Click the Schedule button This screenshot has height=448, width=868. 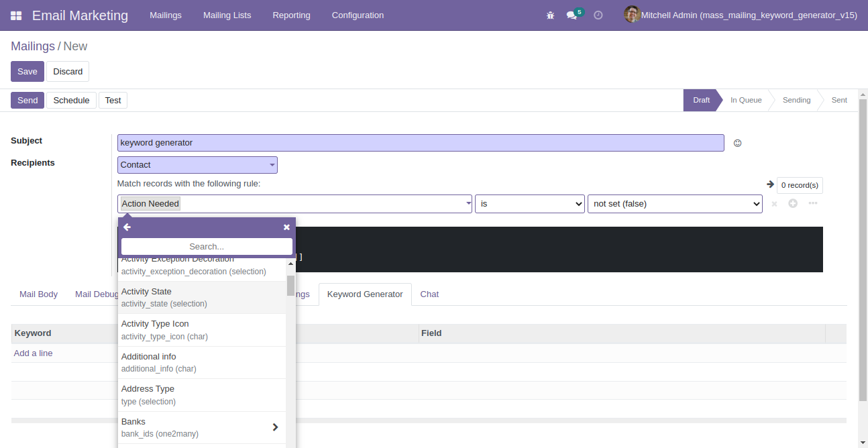72,101
